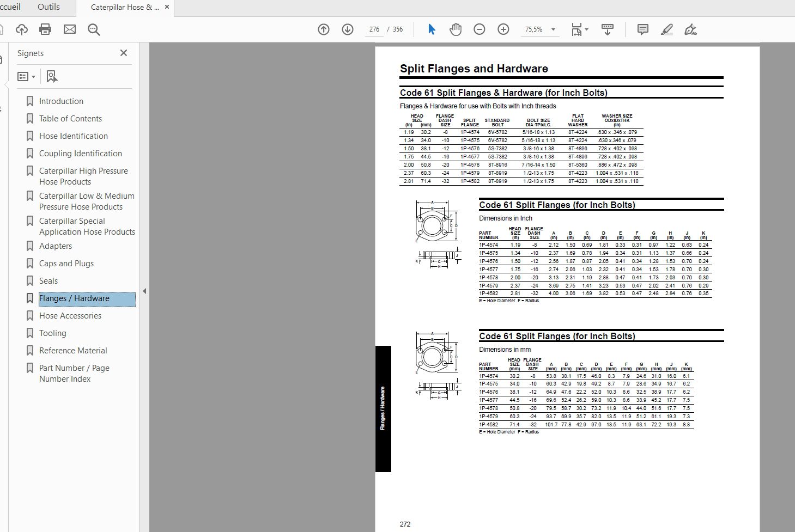Screen dimensions: 795x532
Task: Switch to the Outils tab
Action: tap(48, 7)
